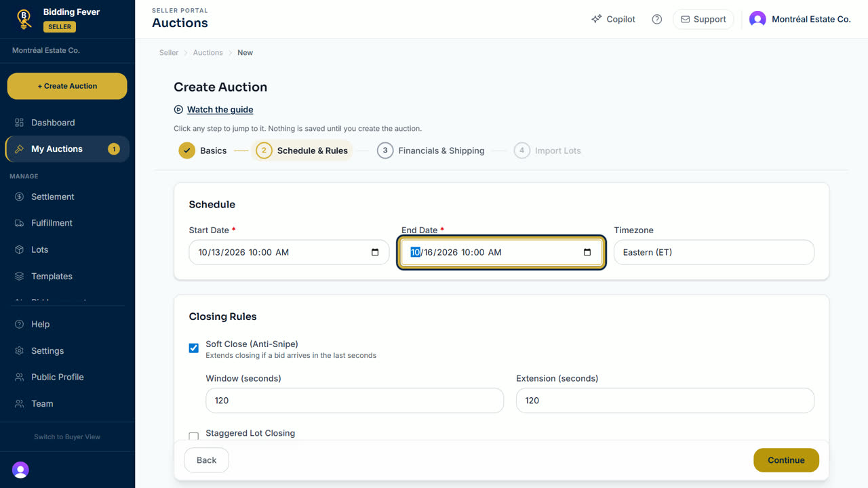Click the play icon beside Watch the guide
868x488 pixels.
coord(178,109)
